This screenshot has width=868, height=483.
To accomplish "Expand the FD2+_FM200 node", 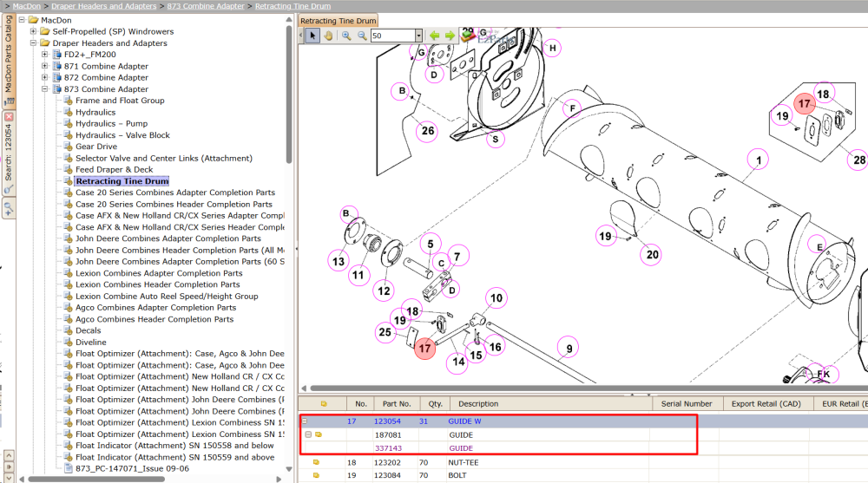I will [x=45, y=55].
